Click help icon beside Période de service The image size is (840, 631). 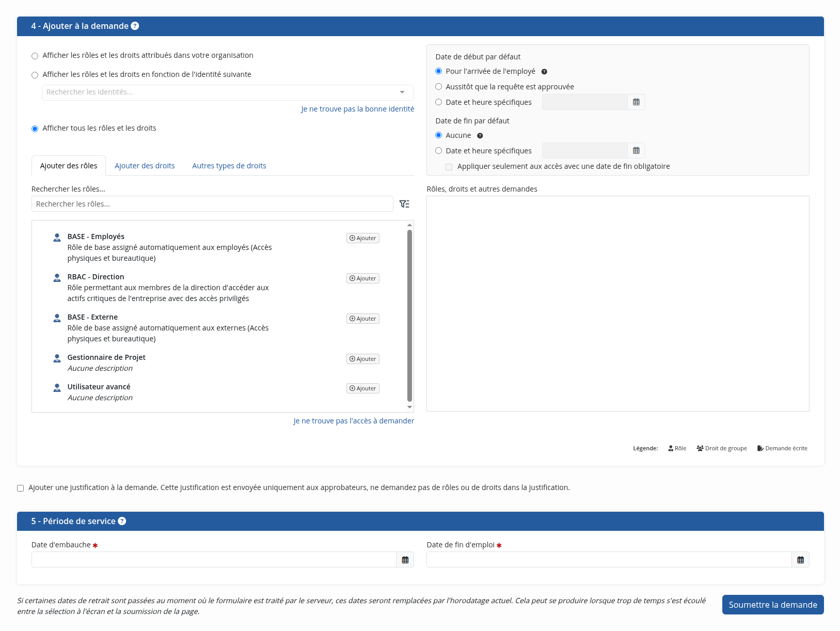pos(122,521)
